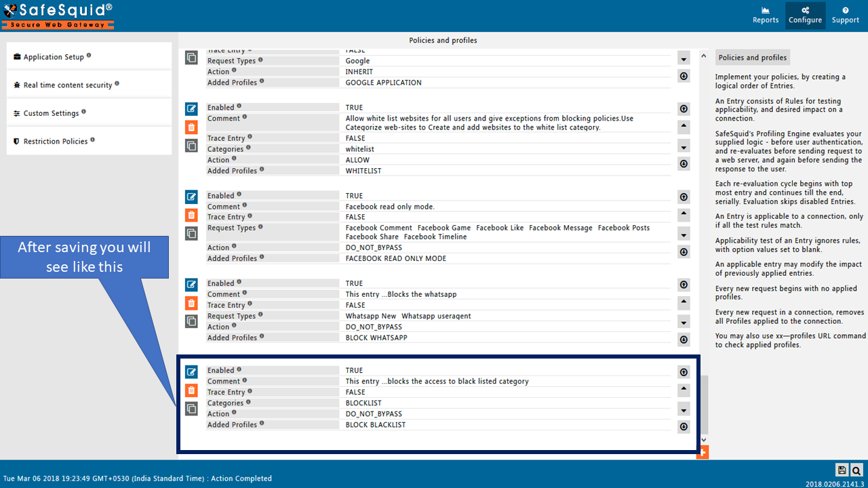868x488 pixels.
Task: Move BLOCK BLACKLIST entry up one
Action: 684,390
